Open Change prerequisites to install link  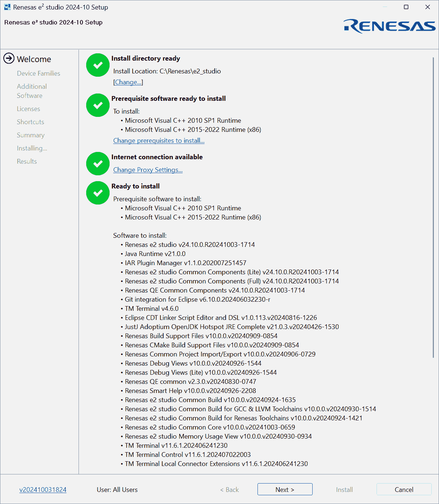pyautogui.click(x=159, y=141)
